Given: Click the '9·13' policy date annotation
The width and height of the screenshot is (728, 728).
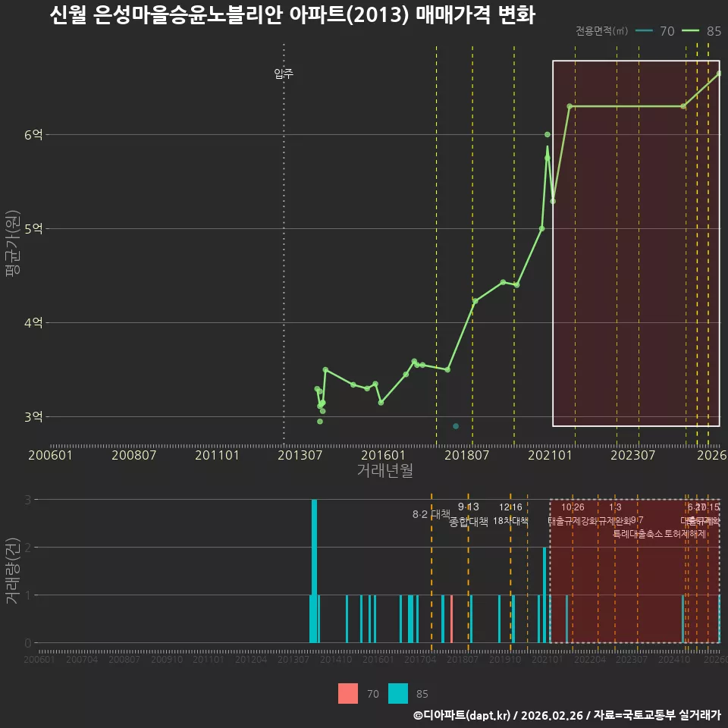Looking at the screenshot, I should (x=469, y=507).
